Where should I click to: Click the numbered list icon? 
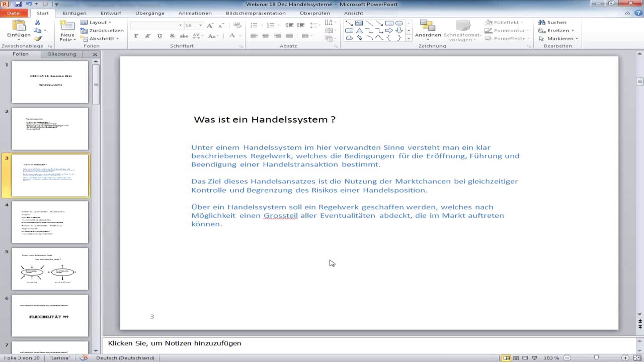tap(271, 25)
